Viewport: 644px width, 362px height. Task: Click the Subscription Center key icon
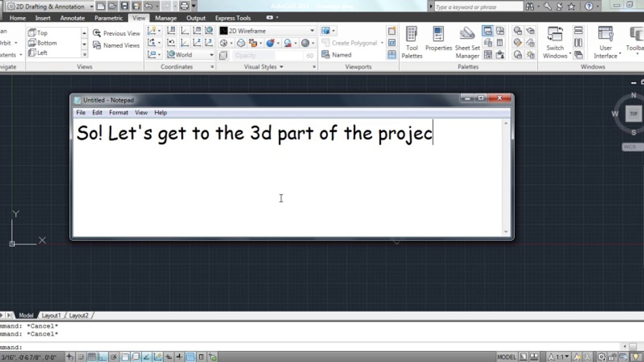tap(547, 7)
